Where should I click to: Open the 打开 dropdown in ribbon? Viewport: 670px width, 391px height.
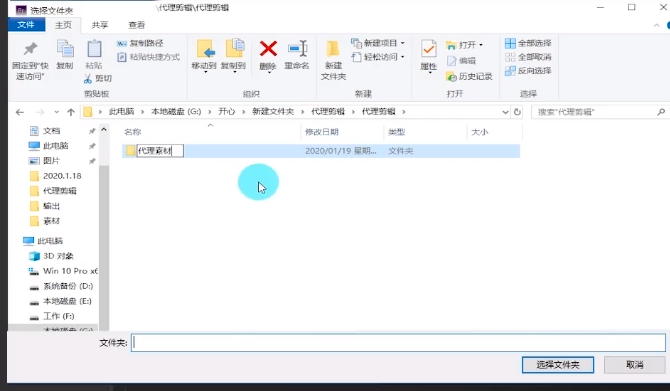coord(464,45)
